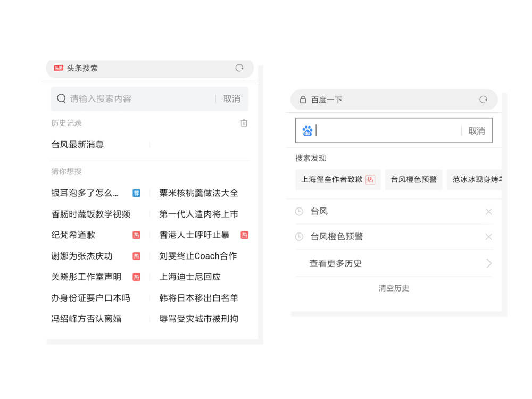
Task: Click the magnifier icon in Toutiao search box
Action: pyautogui.click(x=61, y=98)
